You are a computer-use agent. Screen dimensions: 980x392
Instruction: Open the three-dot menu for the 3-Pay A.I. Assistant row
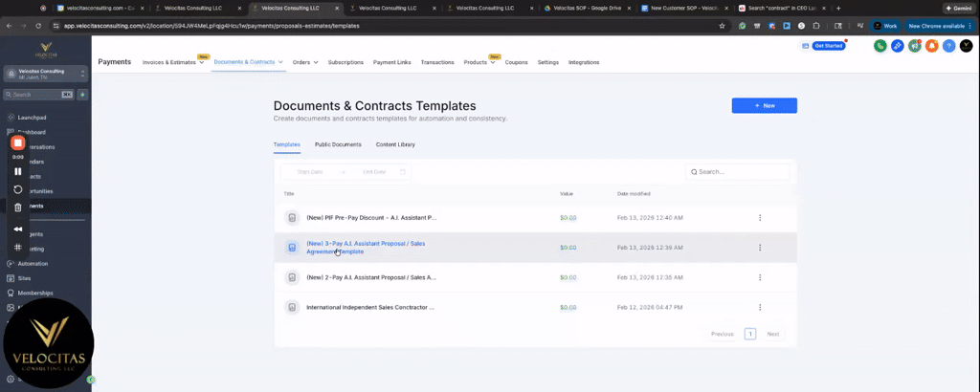[x=760, y=248]
